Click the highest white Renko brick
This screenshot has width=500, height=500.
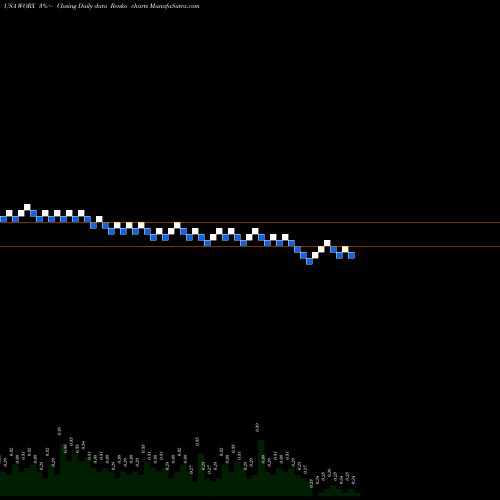pyautogui.click(x=27, y=207)
